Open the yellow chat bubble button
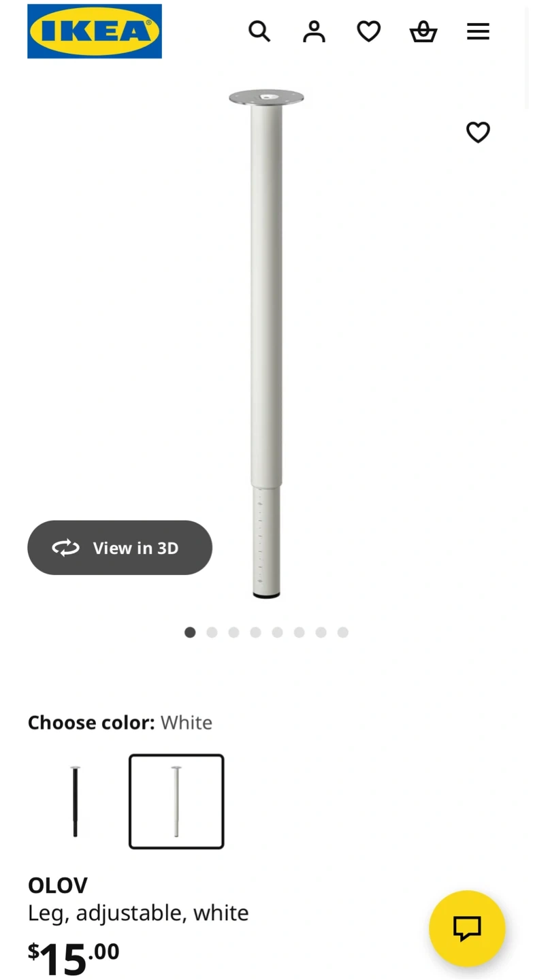533x980 pixels. [467, 928]
